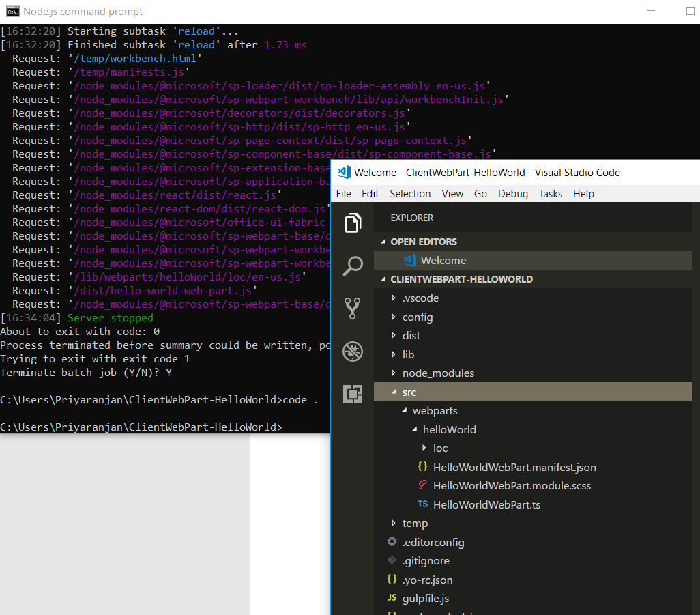
Task: Select the Welcome open editor entry
Action: pos(533,260)
